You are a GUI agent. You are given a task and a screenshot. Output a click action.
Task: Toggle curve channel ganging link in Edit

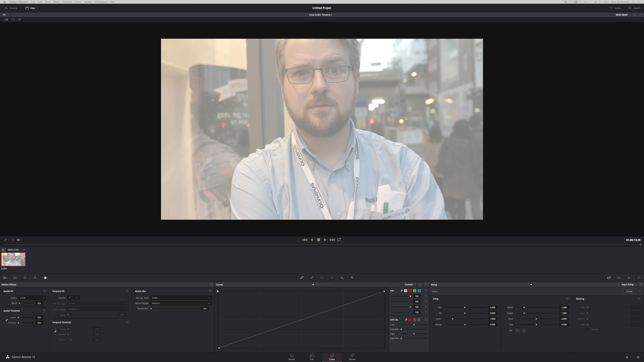coord(402,291)
